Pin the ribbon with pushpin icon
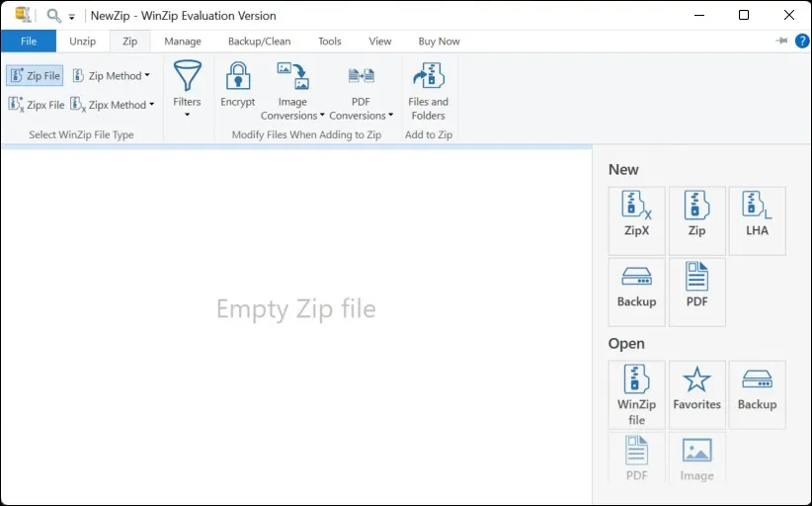 (x=781, y=41)
